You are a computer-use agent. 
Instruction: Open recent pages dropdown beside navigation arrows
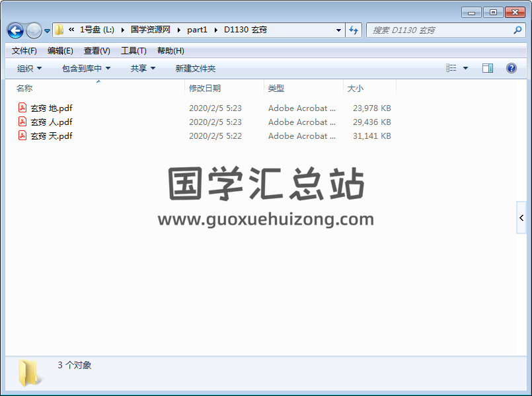click(x=47, y=31)
